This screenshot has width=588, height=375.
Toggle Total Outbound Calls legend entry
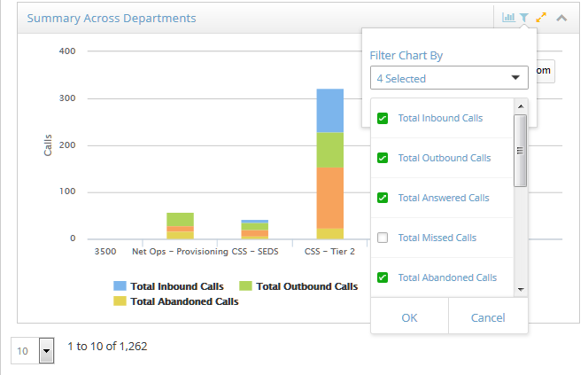point(298,286)
